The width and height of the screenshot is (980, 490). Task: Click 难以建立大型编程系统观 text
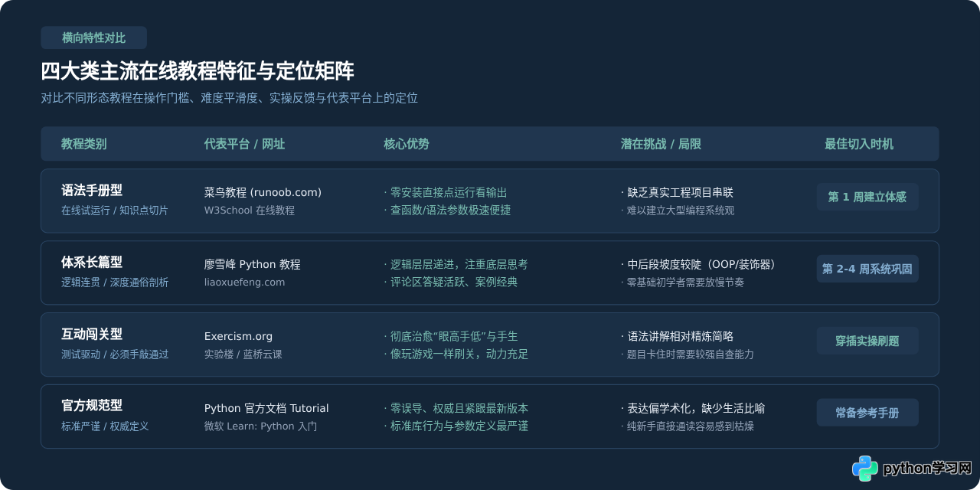point(678,210)
